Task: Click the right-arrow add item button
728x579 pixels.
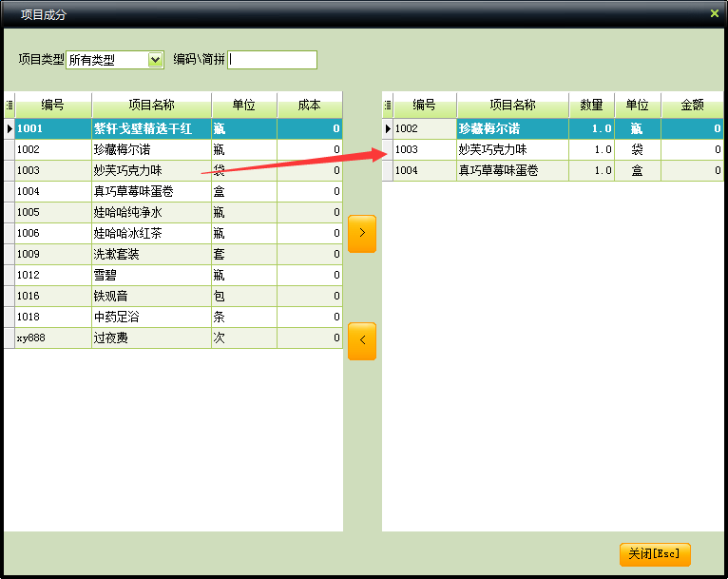Action: [x=362, y=234]
